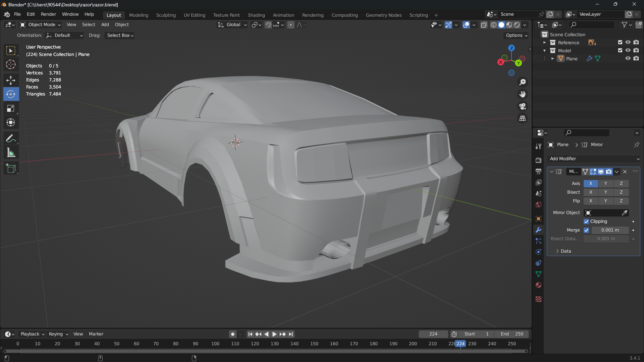Uncheck the Clipping checkbox
644x362 pixels.
[x=586, y=222]
